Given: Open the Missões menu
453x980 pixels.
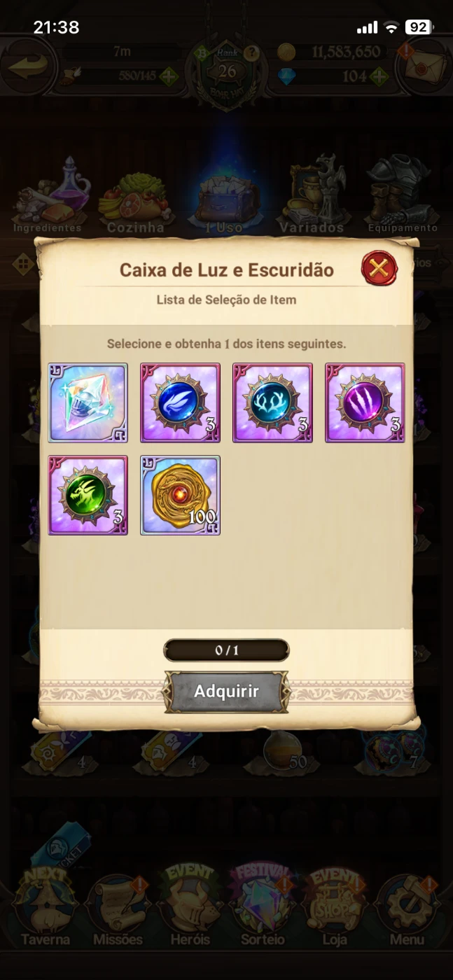Looking at the screenshot, I should click(117, 910).
